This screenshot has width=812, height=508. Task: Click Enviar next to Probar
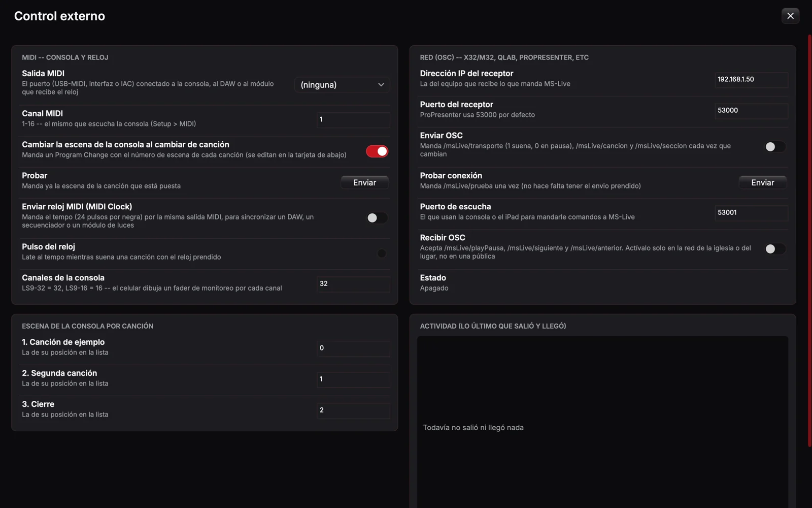[364, 182]
